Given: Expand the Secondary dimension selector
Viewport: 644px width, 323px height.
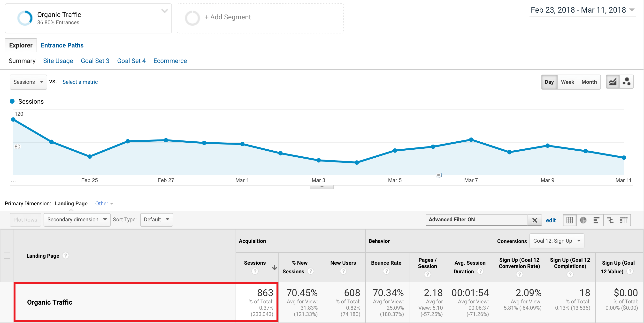Looking at the screenshot, I should [77, 220].
